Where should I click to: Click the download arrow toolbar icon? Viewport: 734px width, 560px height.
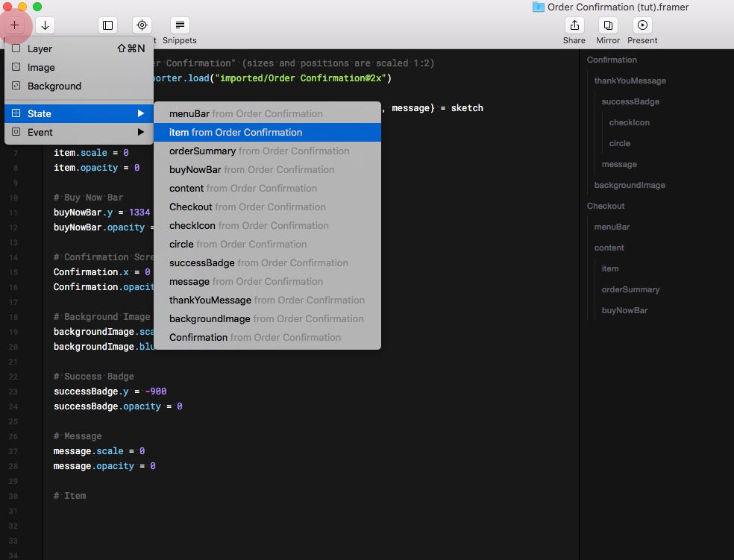46,25
